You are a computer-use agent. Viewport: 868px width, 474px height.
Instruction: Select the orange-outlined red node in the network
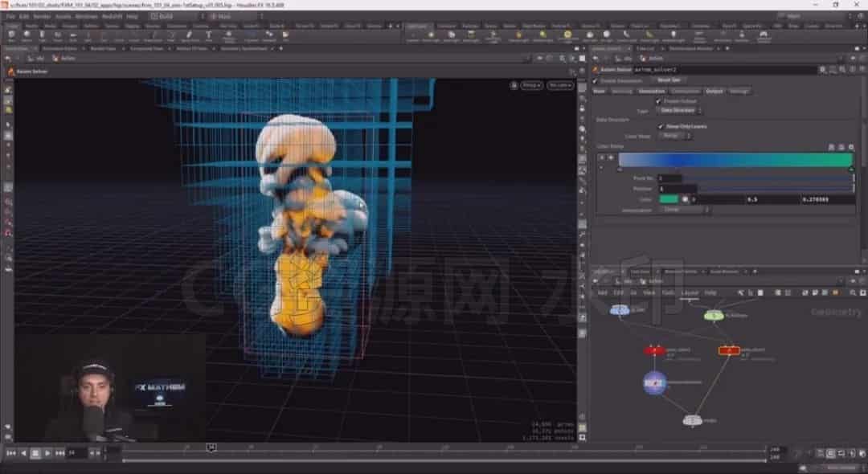coord(729,350)
